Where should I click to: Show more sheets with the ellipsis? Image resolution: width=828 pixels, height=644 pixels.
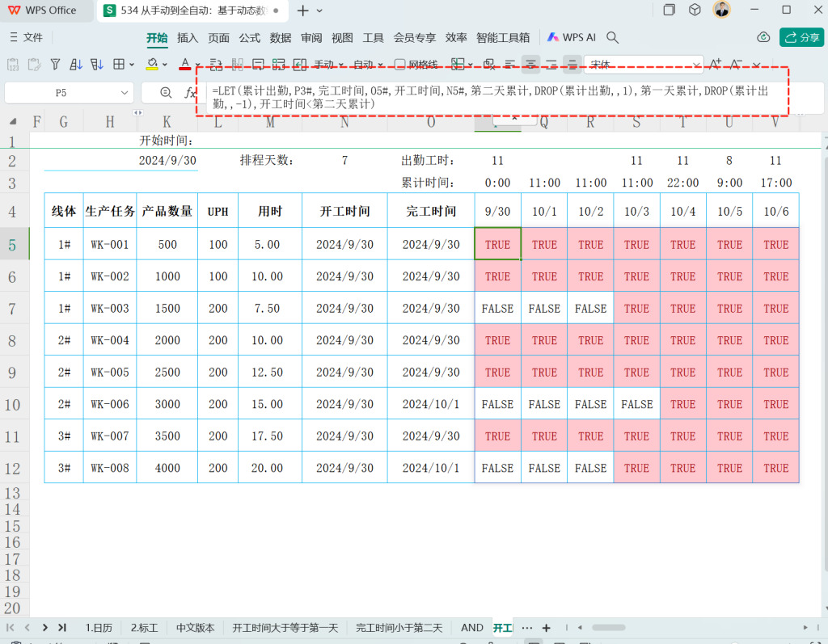[527, 628]
